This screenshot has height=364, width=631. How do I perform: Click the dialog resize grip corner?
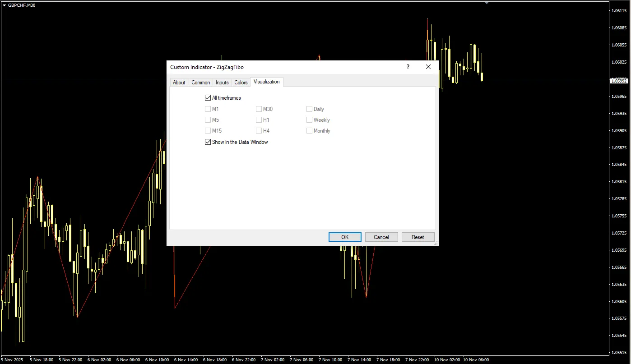point(436,243)
